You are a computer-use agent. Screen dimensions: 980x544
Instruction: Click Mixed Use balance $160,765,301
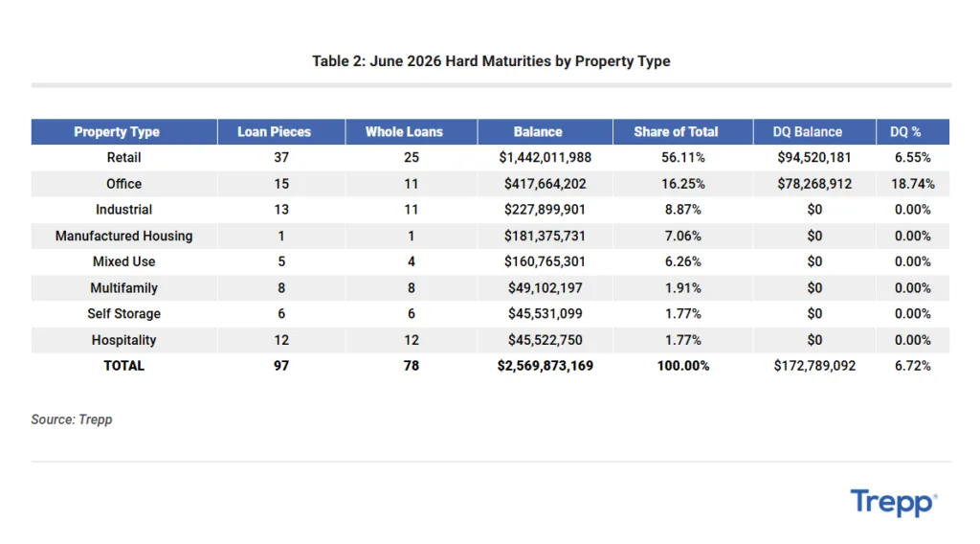[545, 261]
